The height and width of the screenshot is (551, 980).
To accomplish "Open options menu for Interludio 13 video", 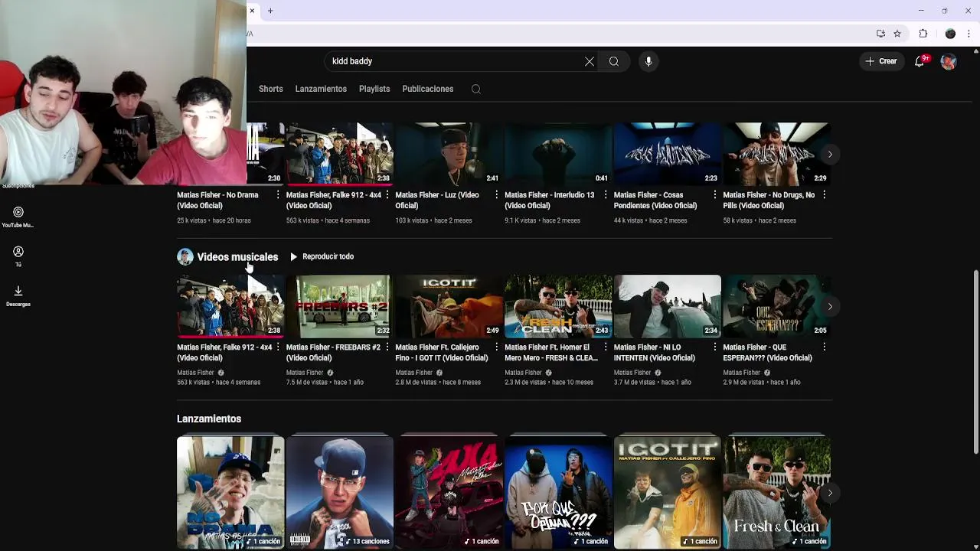I will [x=606, y=195].
